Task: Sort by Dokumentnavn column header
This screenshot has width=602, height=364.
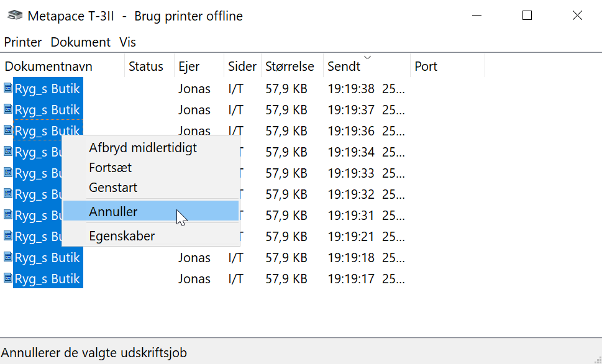Action: [x=48, y=66]
